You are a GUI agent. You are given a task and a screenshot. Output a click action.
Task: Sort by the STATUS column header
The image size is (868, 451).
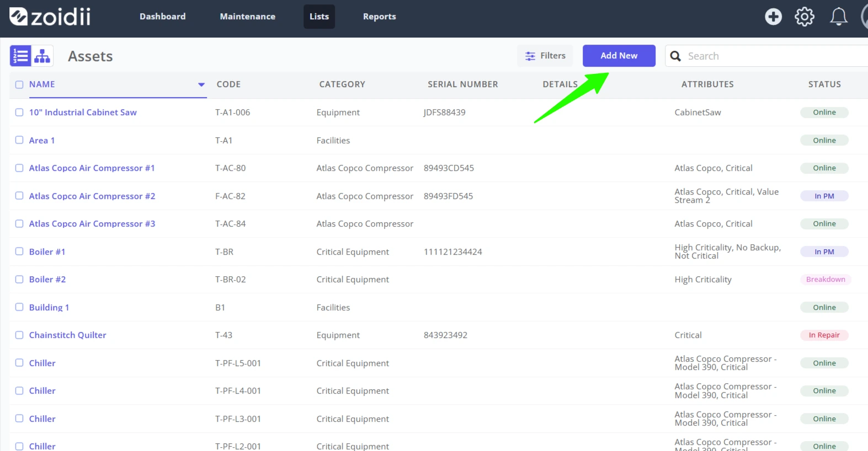[x=824, y=84]
